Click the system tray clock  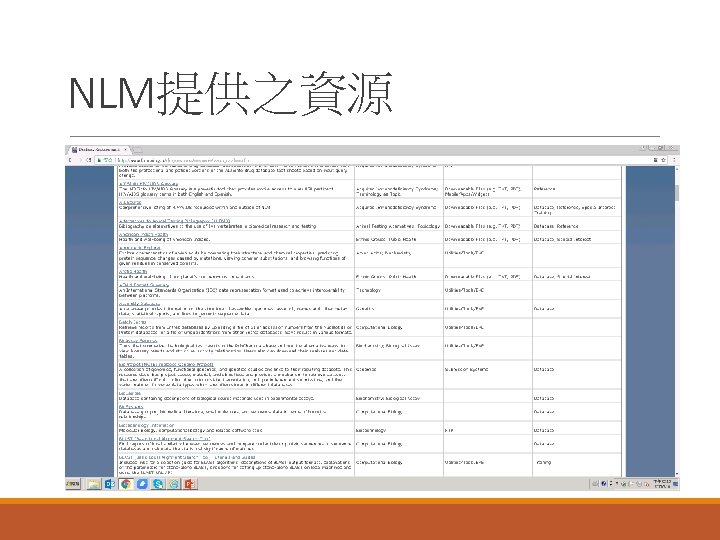662,484
